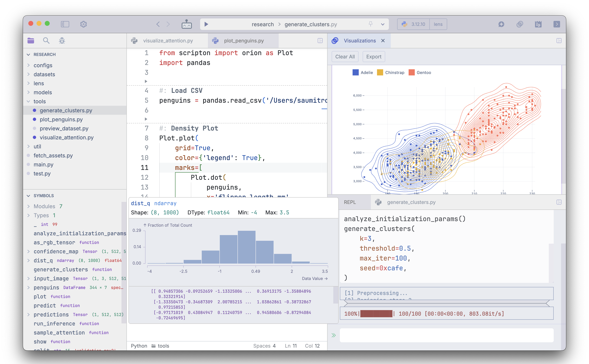Click the Gentoo legend color swatch
589x364 pixels.
[x=411, y=73]
